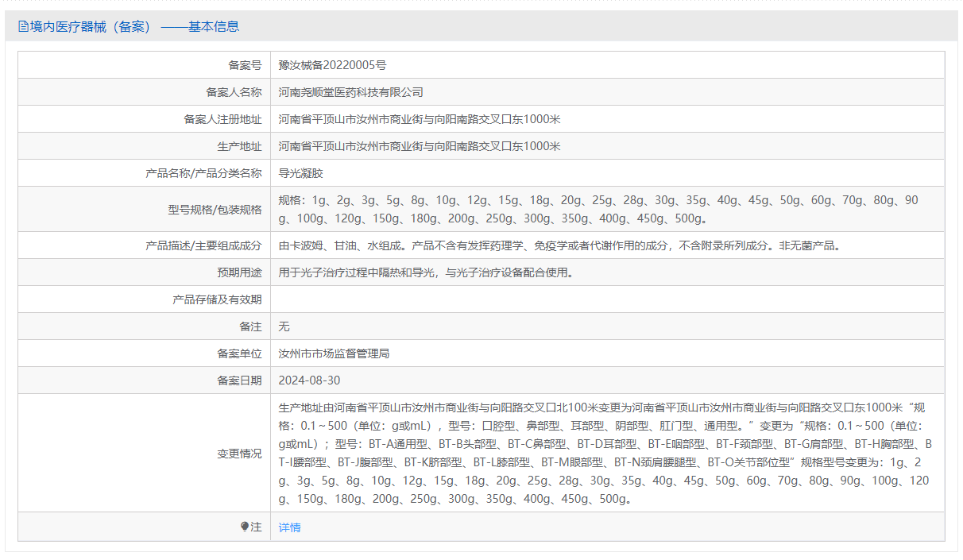Click the label 产品名称/产品分类名称

203,173
